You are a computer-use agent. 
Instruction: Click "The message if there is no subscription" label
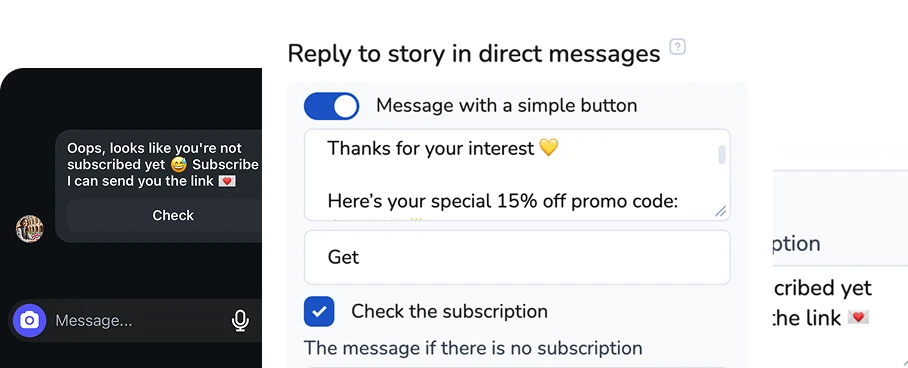pos(473,348)
